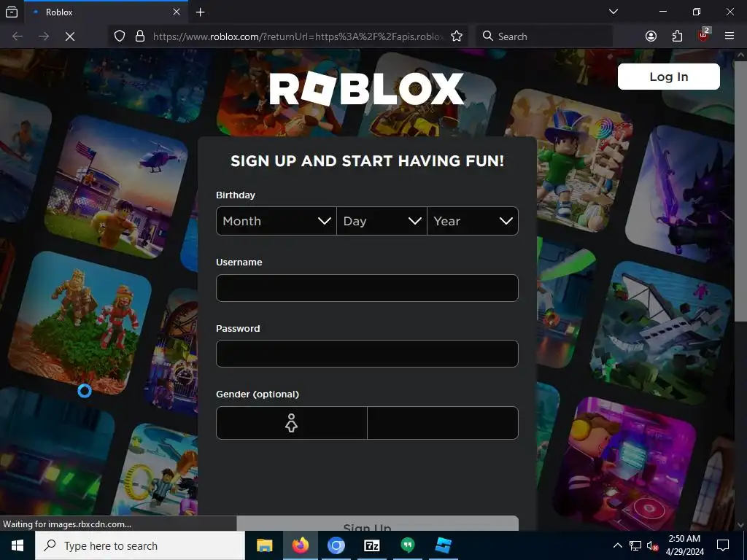Open the clock showing 2:50 AM
This screenshot has width=747, height=560.
684,545
